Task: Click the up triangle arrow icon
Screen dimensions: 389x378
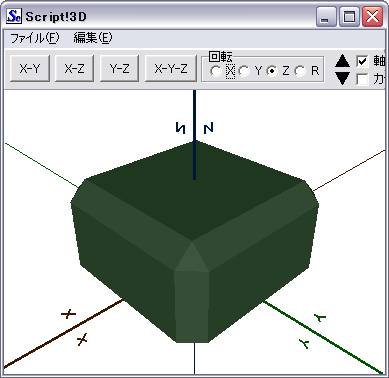Action: pos(342,62)
